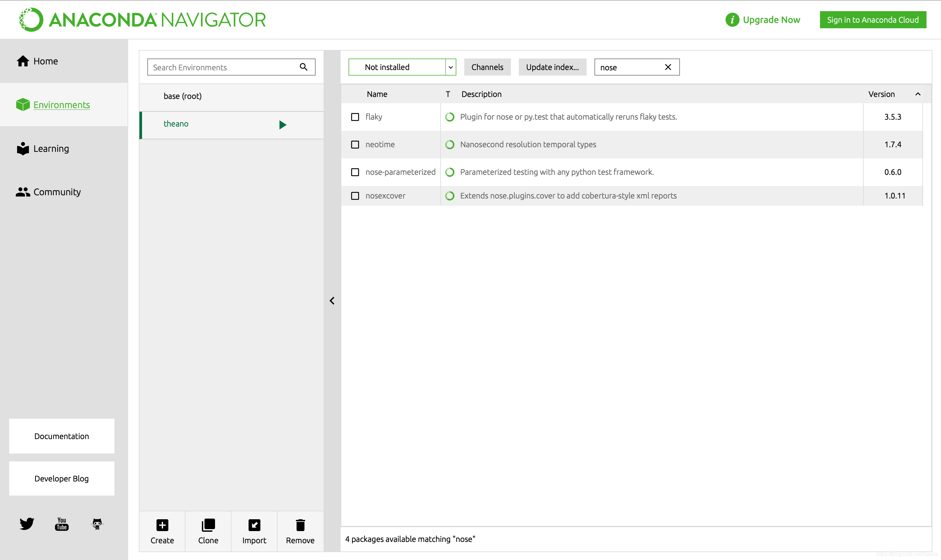
Task: Check the nosexcover package checkbox
Action: click(x=355, y=196)
